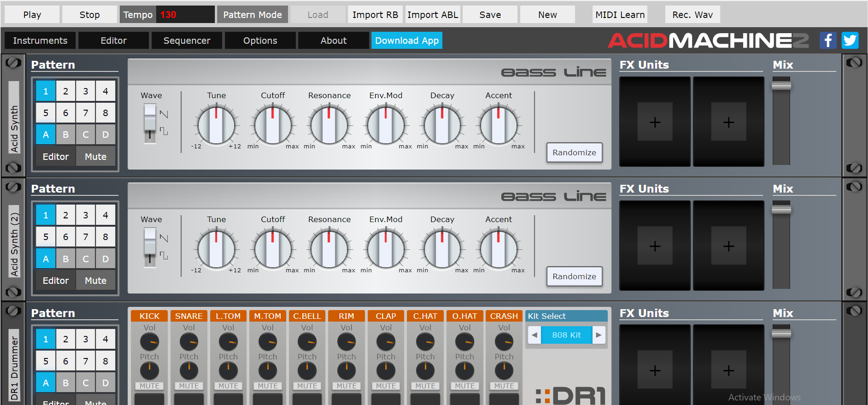Open the Facebook page icon
The height and width of the screenshot is (405, 868).
827,41
